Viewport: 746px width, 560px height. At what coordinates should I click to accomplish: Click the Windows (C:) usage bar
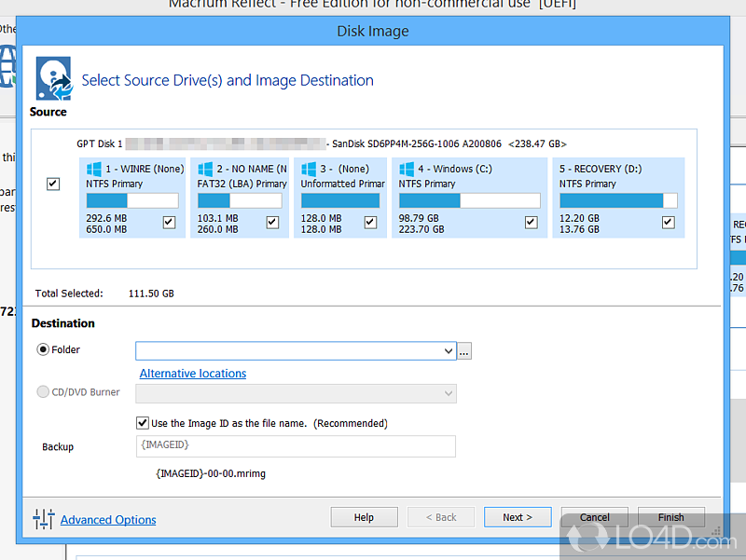tap(469, 200)
